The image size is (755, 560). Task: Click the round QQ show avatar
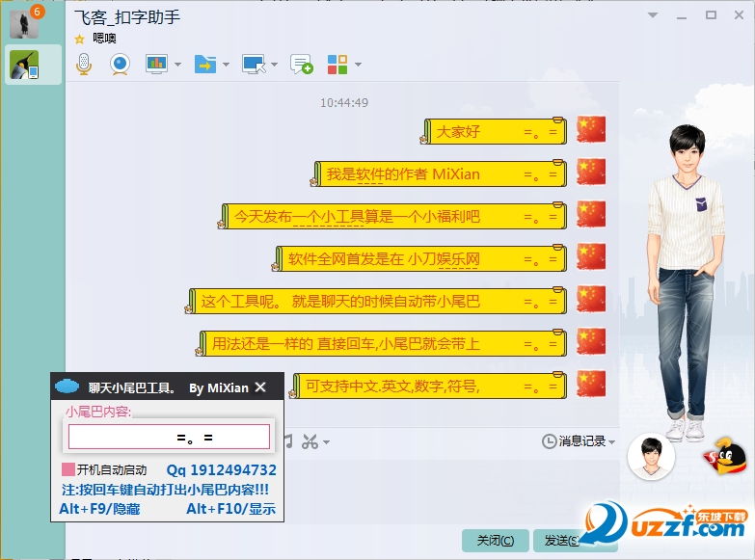click(651, 457)
